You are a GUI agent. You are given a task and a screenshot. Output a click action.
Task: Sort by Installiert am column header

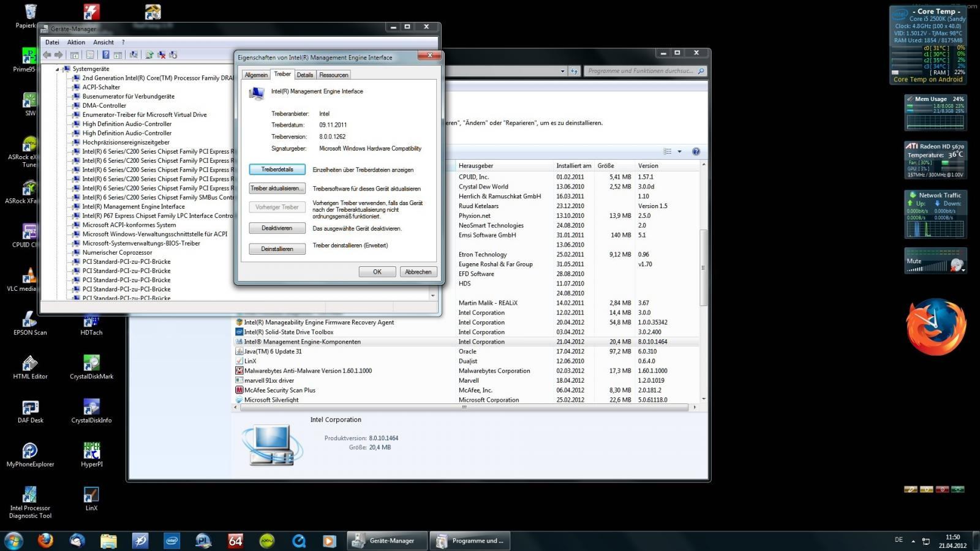pyautogui.click(x=573, y=165)
